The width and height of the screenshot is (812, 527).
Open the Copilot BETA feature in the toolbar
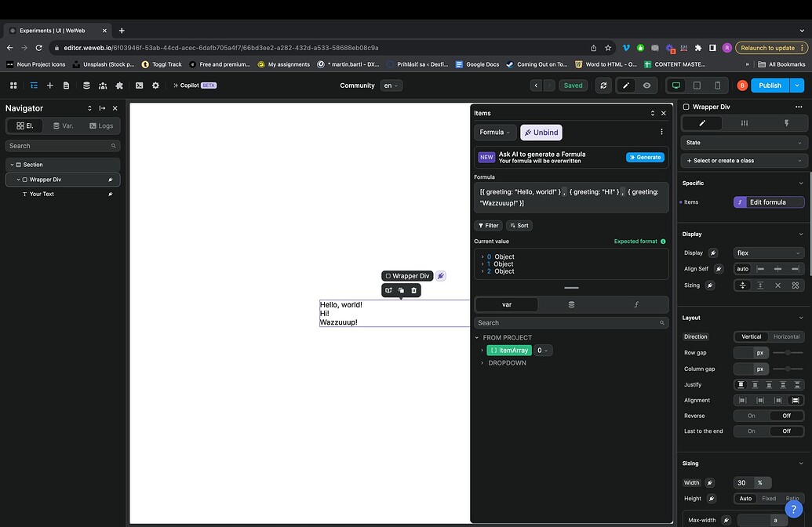pyautogui.click(x=189, y=85)
